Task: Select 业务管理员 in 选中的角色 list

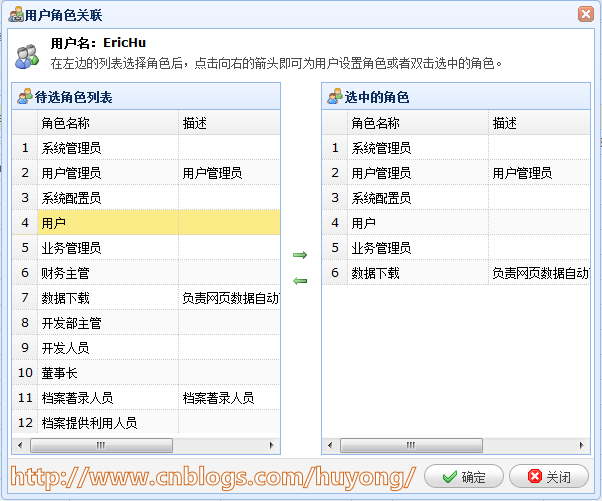Action: [381, 248]
